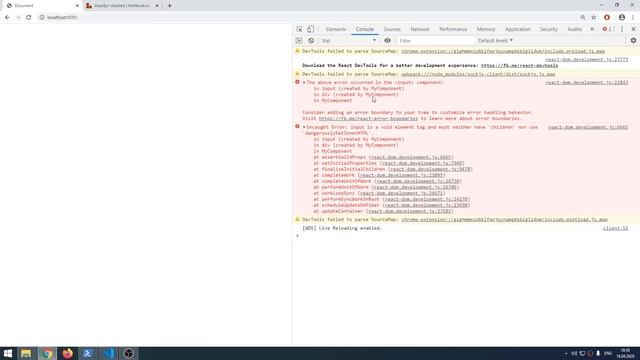Open the client:52 source link
The image size is (640, 360).
pos(616,228)
